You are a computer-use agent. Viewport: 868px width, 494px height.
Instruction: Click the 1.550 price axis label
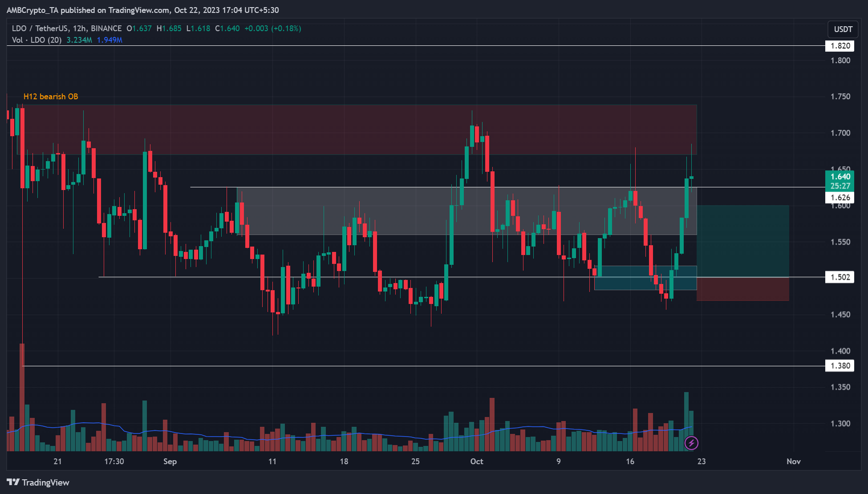tap(840, 242)
